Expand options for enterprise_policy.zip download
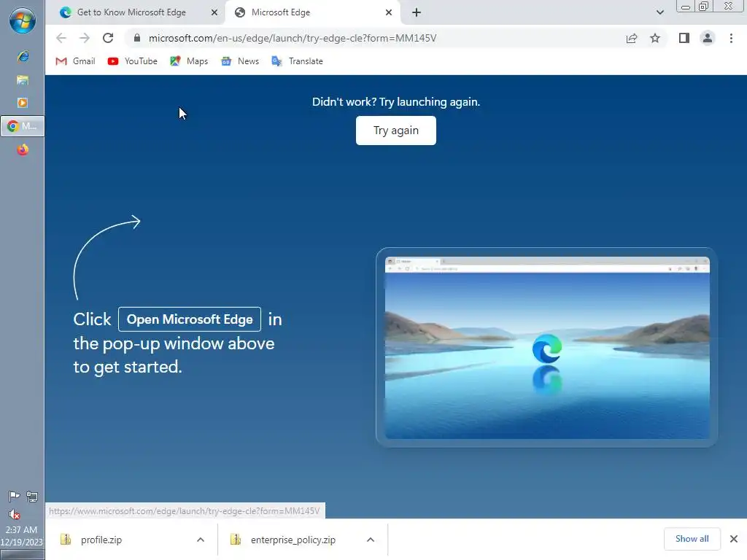The height and width of the screenshot is (560, 747). [371, 540]
